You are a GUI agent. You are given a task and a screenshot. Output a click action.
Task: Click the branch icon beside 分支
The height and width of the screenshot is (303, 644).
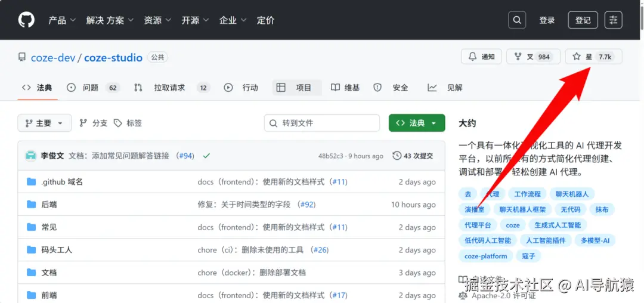pos(83,123)
